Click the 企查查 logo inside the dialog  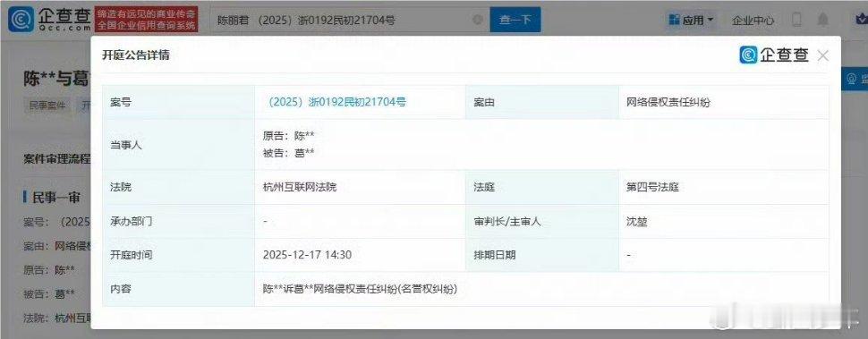point(774,55)
